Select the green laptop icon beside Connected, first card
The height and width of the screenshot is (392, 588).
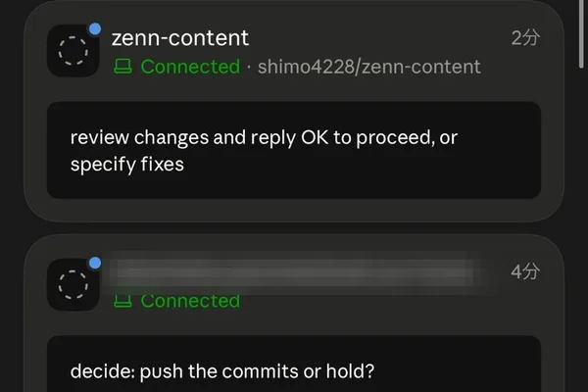[122, 67]
